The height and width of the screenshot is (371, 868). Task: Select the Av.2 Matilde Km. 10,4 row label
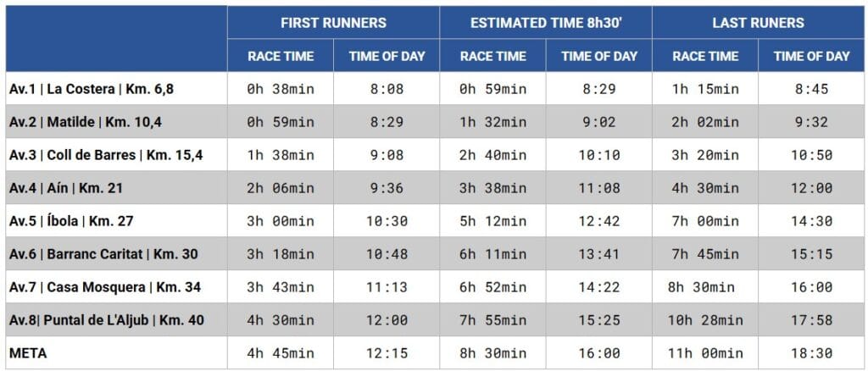pos(86,122)
